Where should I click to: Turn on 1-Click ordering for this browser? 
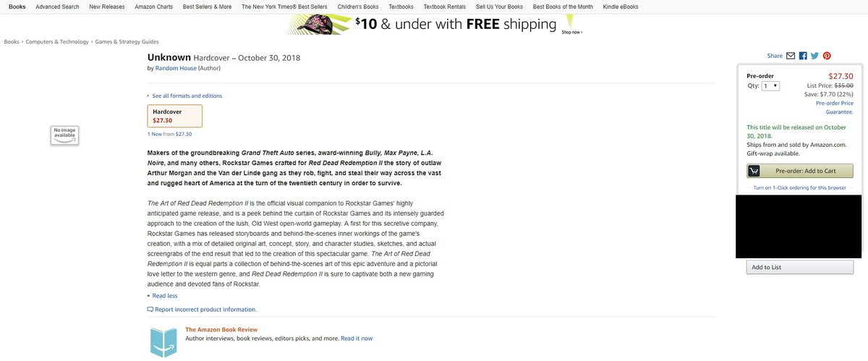tap(799, 187)
